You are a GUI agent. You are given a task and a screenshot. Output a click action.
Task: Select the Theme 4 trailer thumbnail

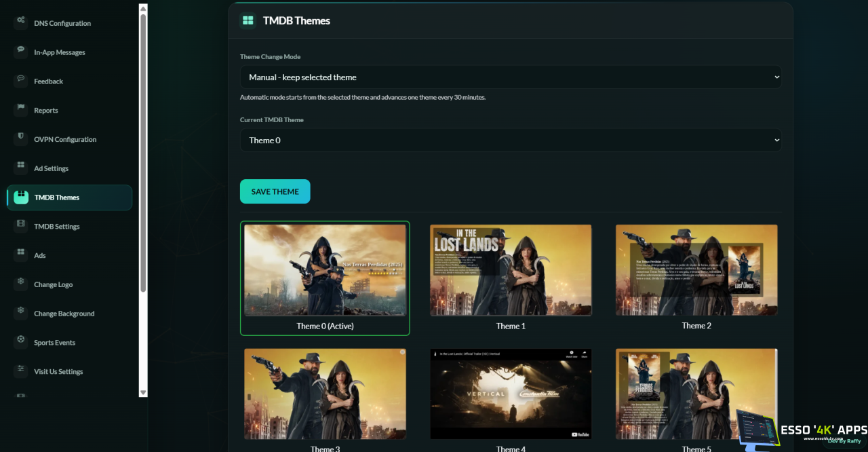[x=511, y=394]
